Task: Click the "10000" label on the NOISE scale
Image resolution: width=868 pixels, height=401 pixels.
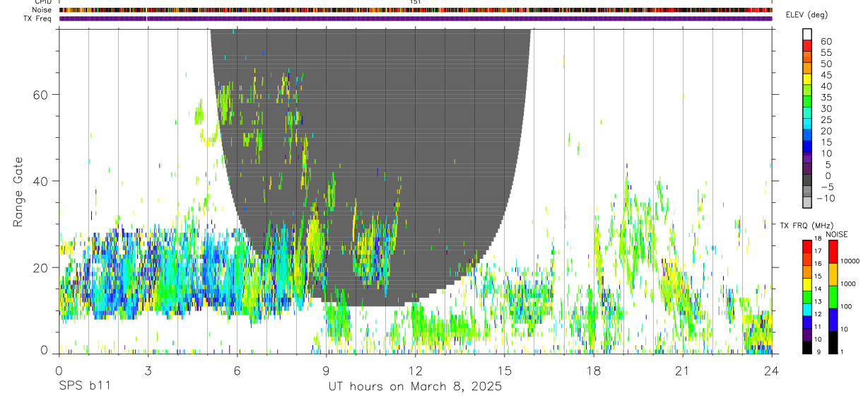Action: click(849, 261)
